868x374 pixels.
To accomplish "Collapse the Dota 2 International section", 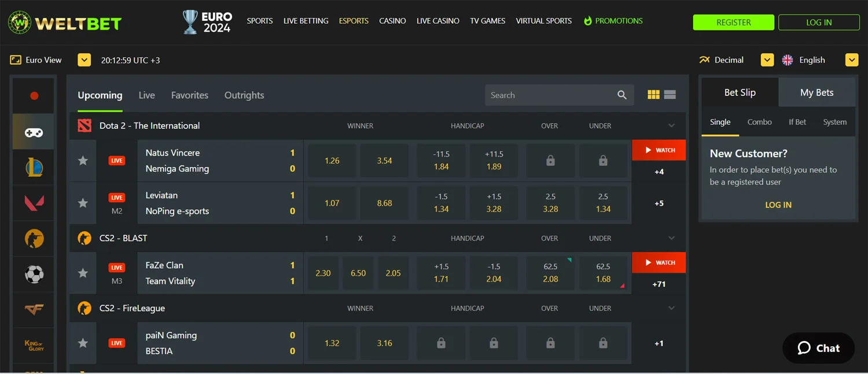I will coord(671,125).
